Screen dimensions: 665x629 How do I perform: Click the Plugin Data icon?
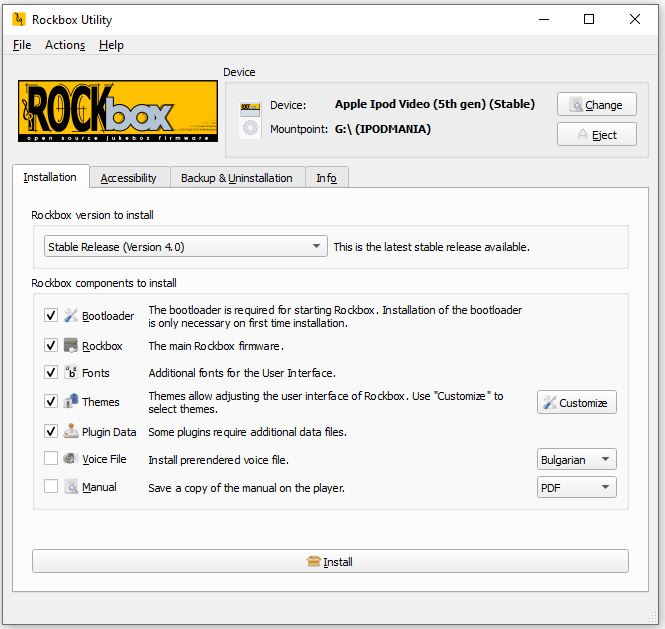(71, 432)
